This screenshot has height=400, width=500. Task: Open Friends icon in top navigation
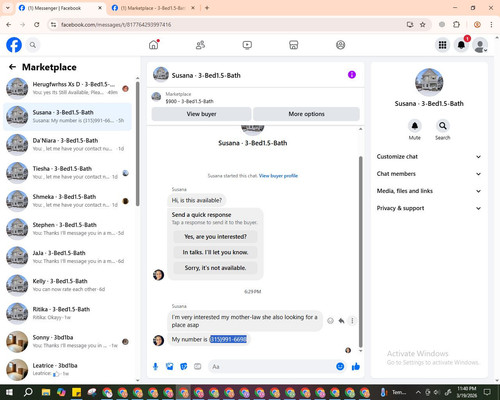200,45
